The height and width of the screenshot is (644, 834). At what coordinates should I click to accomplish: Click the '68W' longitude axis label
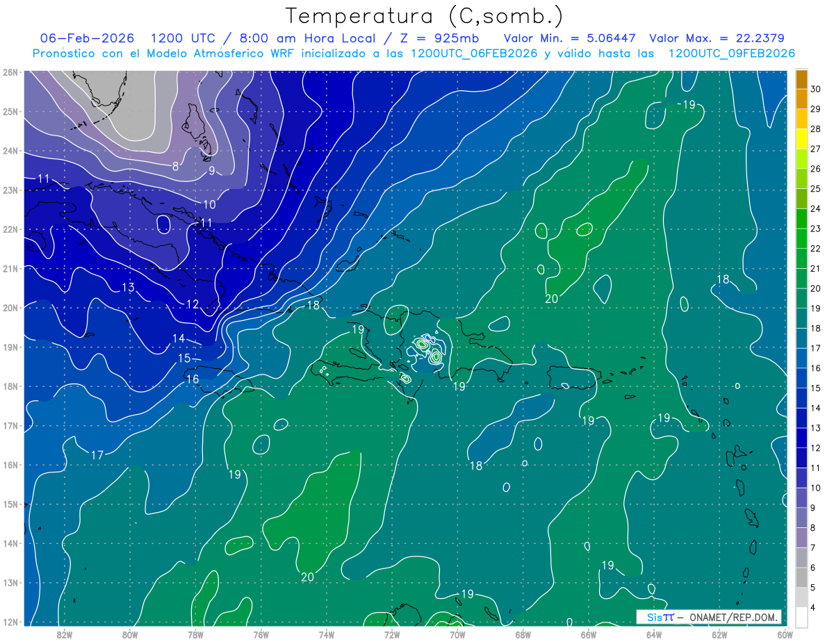pos(523,634)
